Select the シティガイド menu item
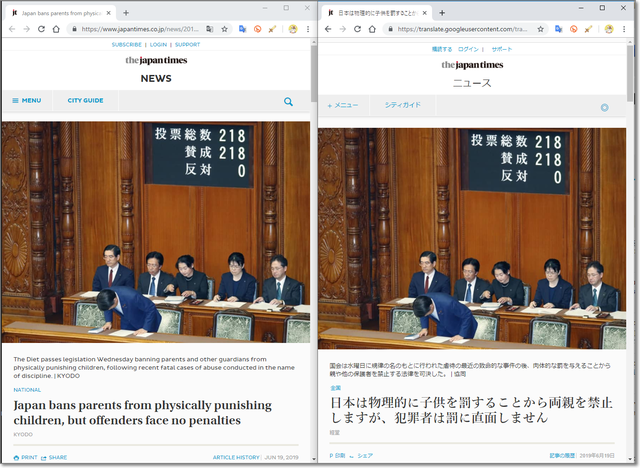The height and width of the screenshot is (468, 640). point(403,105)
